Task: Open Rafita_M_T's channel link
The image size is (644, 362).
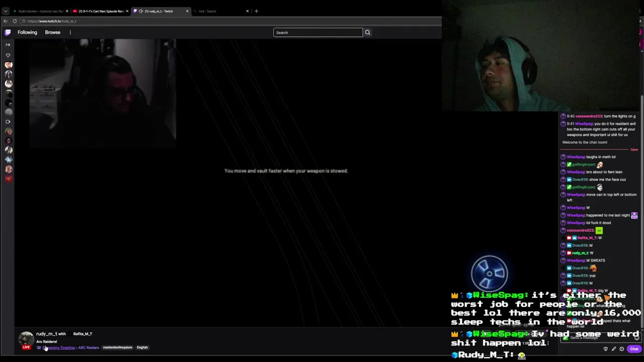Action: coord(83,334)
